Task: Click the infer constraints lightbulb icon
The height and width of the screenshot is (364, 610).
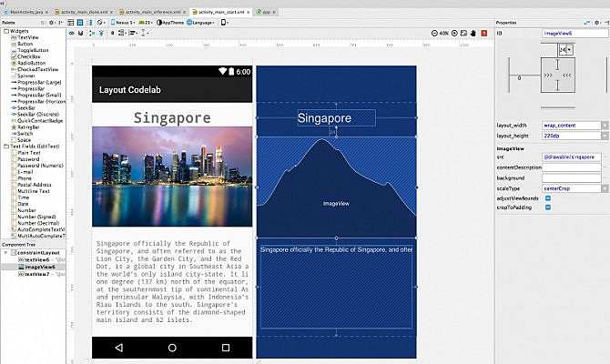Action: tap(102, 33)
